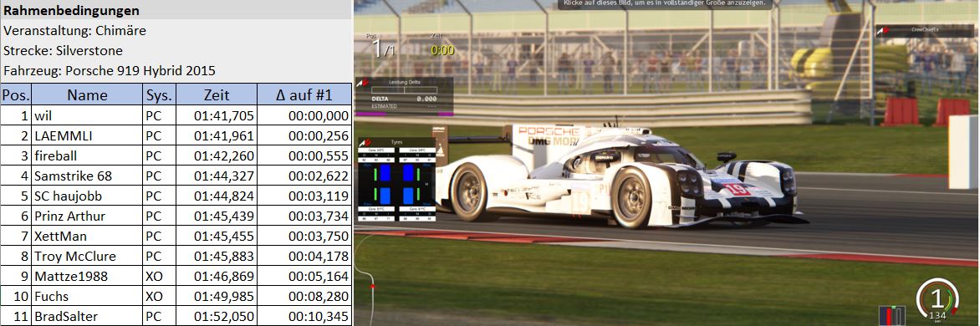This screenshot has width=980, height=326.
Task: Click delta value 00:08,280
Action: pyautogui.click(x=319, y=295)
